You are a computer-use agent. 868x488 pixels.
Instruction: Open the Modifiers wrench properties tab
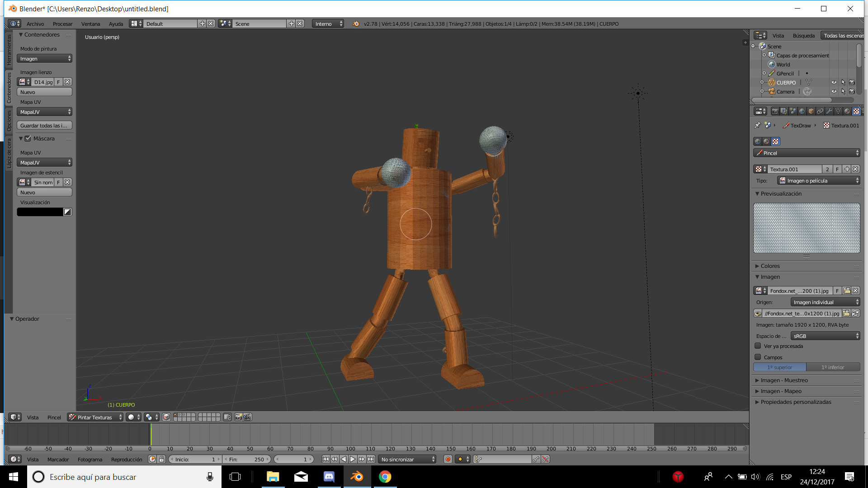click(829, 111)
